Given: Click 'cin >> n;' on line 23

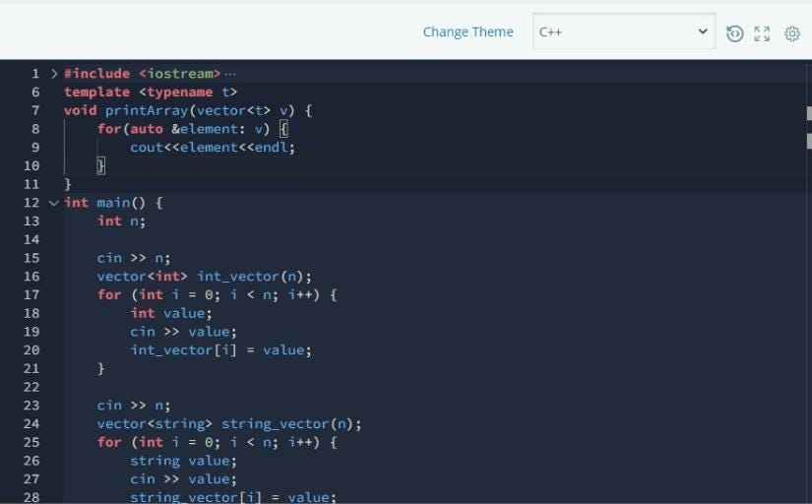Looking at the screenshot, I should click(x=134, y=406).
